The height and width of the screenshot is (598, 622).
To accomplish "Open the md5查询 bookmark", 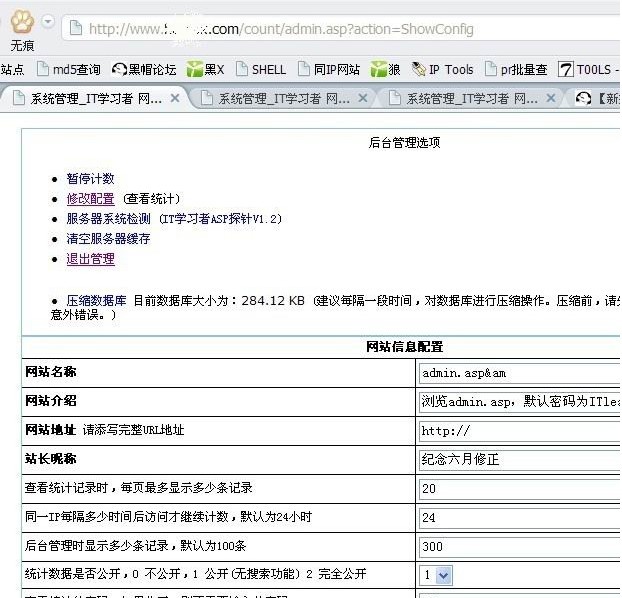I will pos(68,69).
